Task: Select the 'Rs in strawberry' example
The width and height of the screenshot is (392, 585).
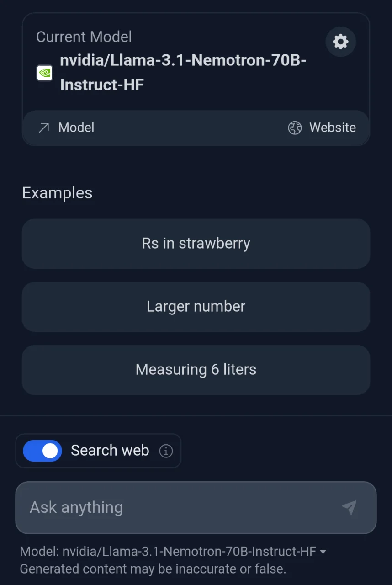Action: [x=196, y=244]
